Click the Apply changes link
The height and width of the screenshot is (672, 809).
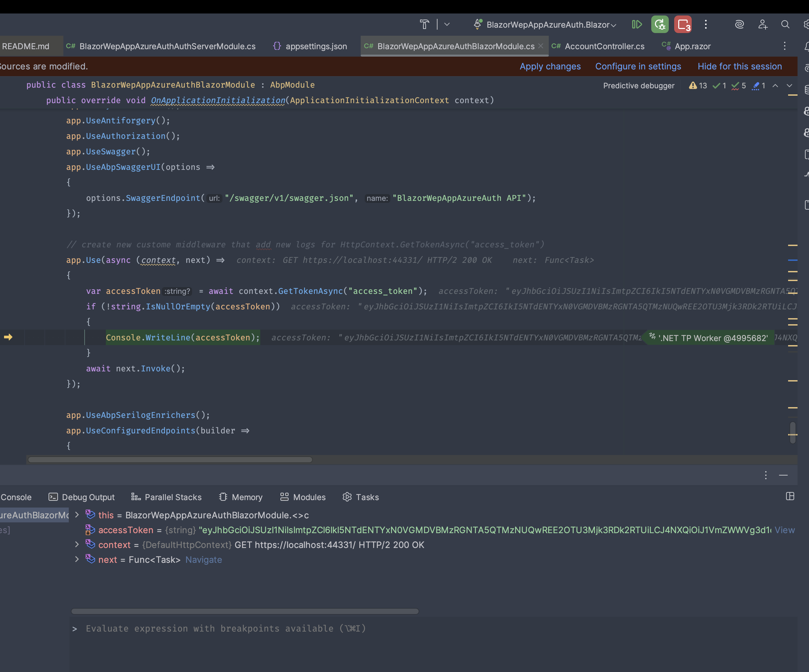coord(550,66)
